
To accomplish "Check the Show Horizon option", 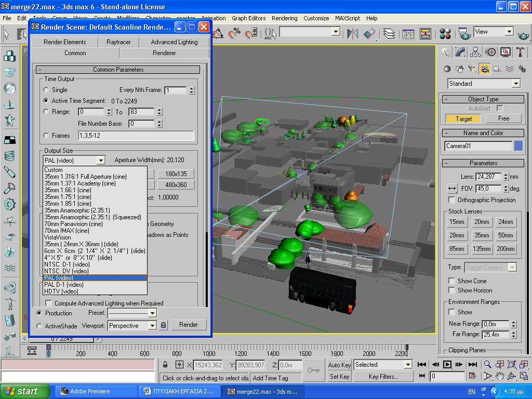I will click(451, 290).
